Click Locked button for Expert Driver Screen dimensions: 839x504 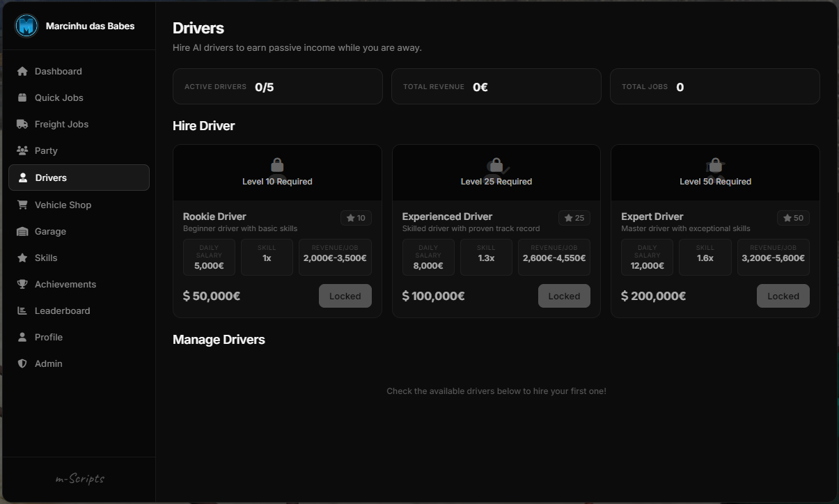coord(783,296)
